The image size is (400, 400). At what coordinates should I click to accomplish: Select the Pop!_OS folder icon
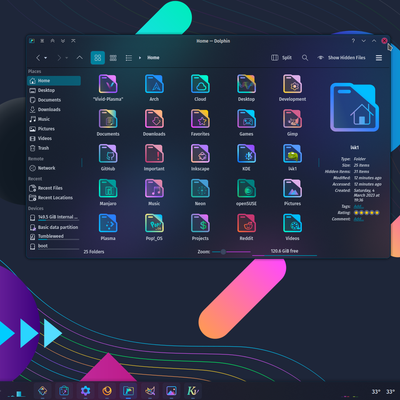click(154, 223)
